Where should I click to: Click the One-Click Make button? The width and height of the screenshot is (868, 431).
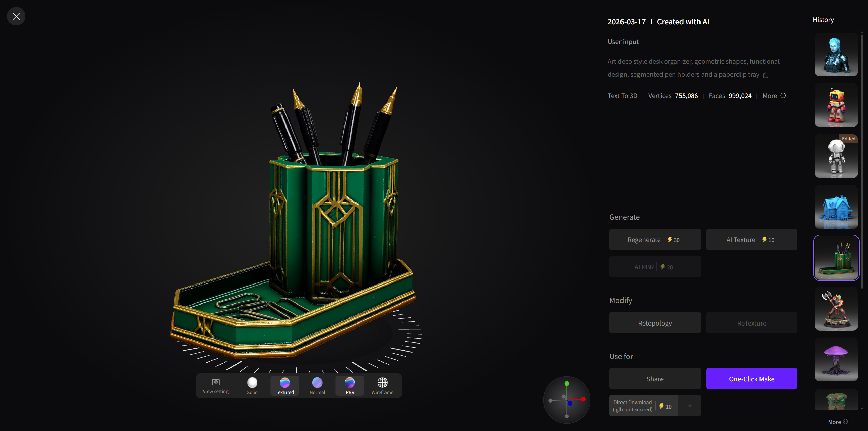(x=752, y=378)
